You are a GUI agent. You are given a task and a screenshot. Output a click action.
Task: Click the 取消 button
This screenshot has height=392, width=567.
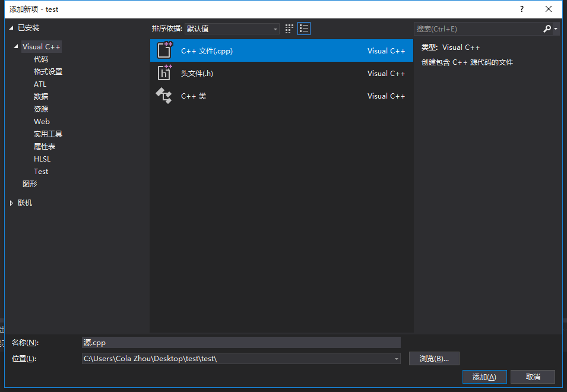[533, 377]
